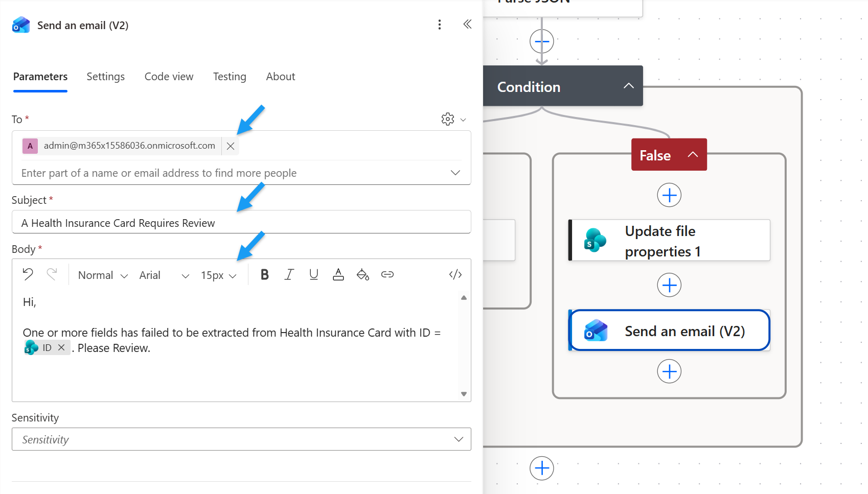Open the font color picker
The image size is (868, 494).
pos(338,274)
